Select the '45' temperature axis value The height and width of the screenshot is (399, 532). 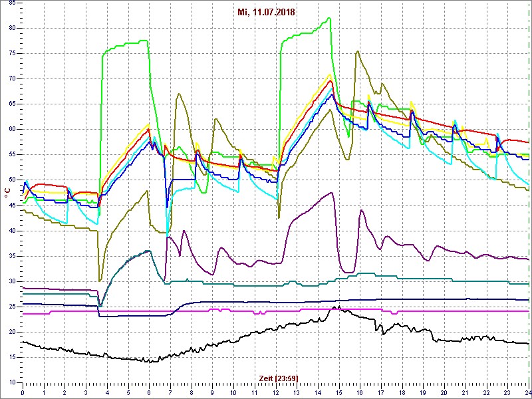click(11, 205)
